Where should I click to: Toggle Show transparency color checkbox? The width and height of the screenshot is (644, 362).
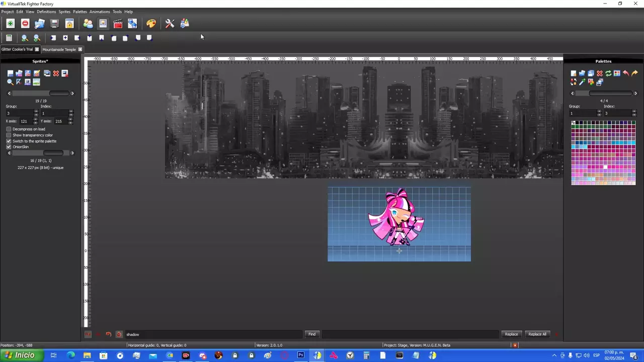click(x=9, y=135)
